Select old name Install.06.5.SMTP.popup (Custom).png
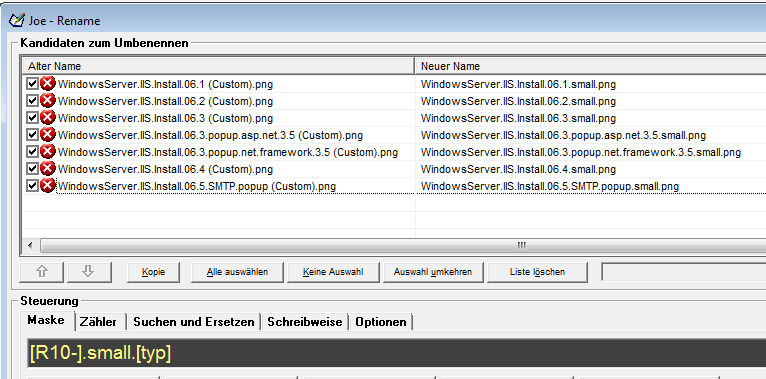The image size is (766, 379). (197, 186)
